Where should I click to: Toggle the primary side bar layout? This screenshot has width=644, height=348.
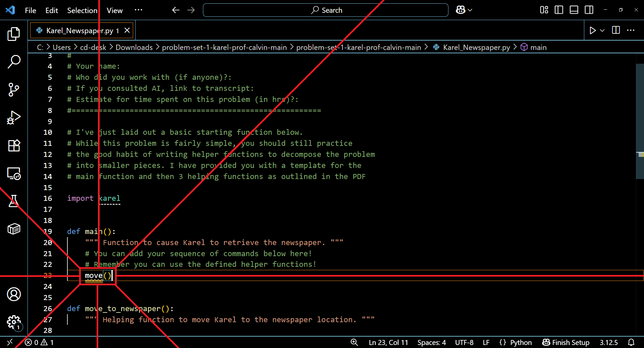(x=559, y=10)
